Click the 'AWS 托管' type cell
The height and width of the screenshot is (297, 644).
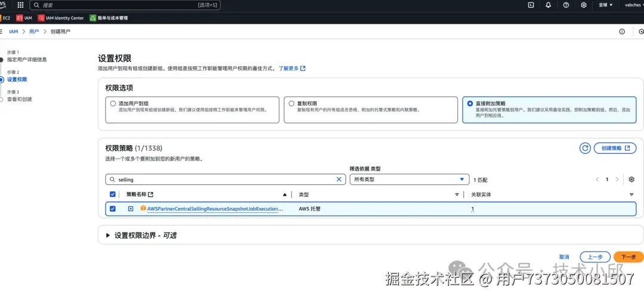[309, 209]
